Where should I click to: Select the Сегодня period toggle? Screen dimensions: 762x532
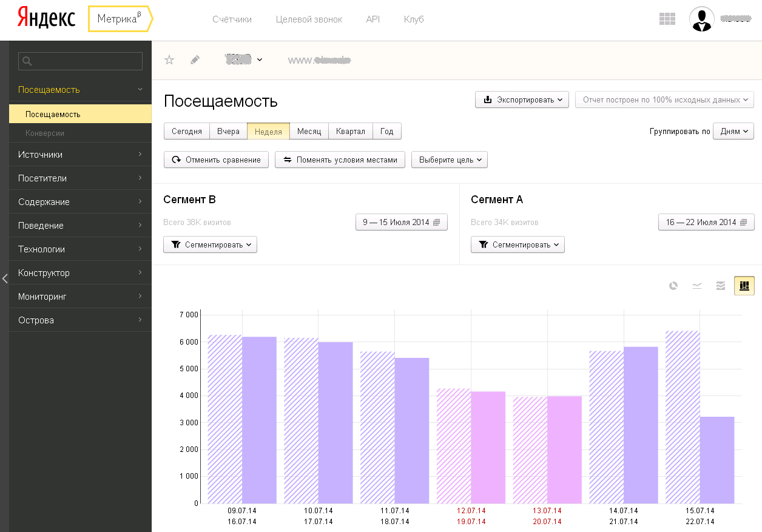tap(187, 132)
